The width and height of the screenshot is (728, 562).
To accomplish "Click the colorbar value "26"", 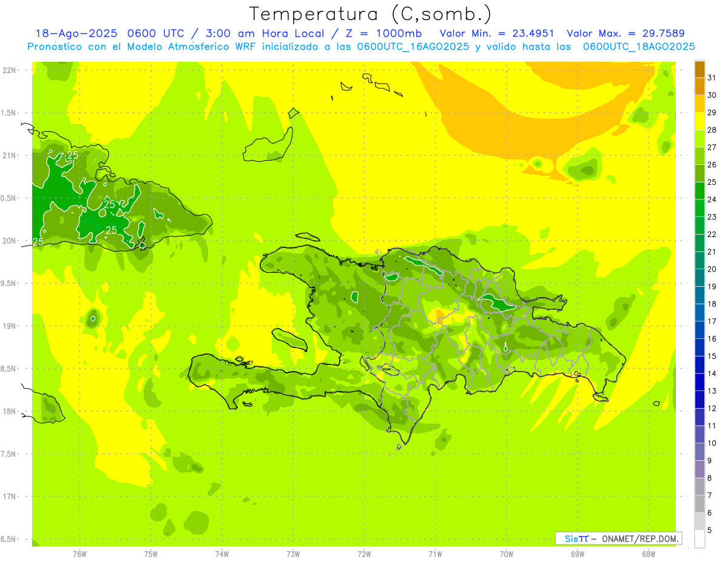I will click(x=712, y=165).
